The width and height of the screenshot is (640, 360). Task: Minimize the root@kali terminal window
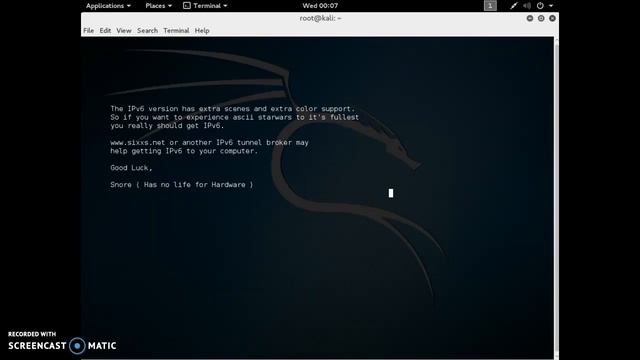point(530,18)
